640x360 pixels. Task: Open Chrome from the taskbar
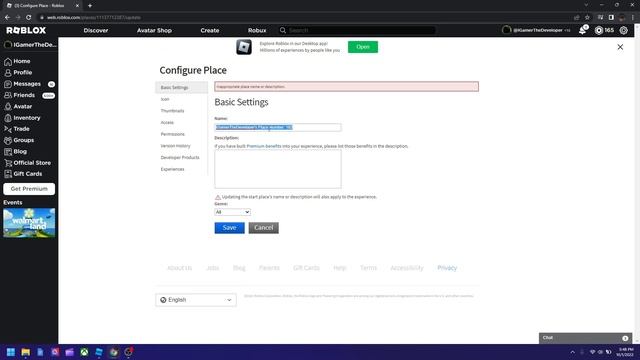point(113,352)
